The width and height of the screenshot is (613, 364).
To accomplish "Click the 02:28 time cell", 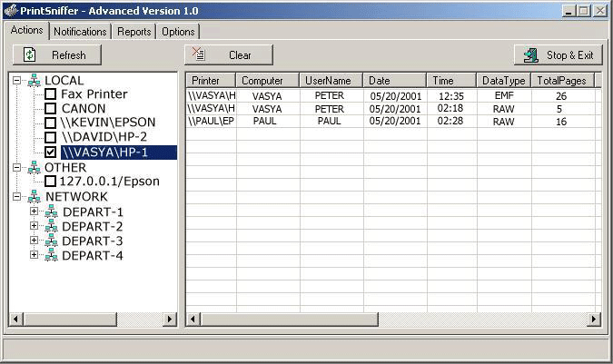I will [x=450, y=122].
